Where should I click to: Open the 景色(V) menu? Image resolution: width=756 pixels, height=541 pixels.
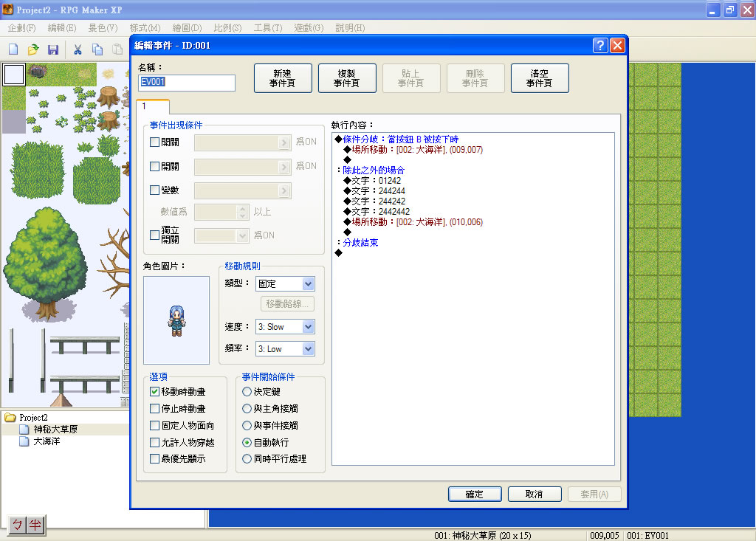click(103, 28)
